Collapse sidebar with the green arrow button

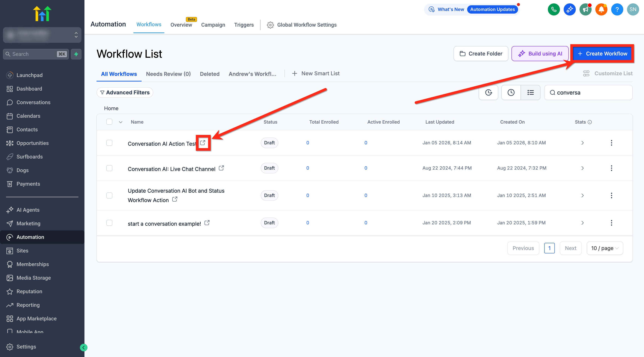(x=84, y=347)
